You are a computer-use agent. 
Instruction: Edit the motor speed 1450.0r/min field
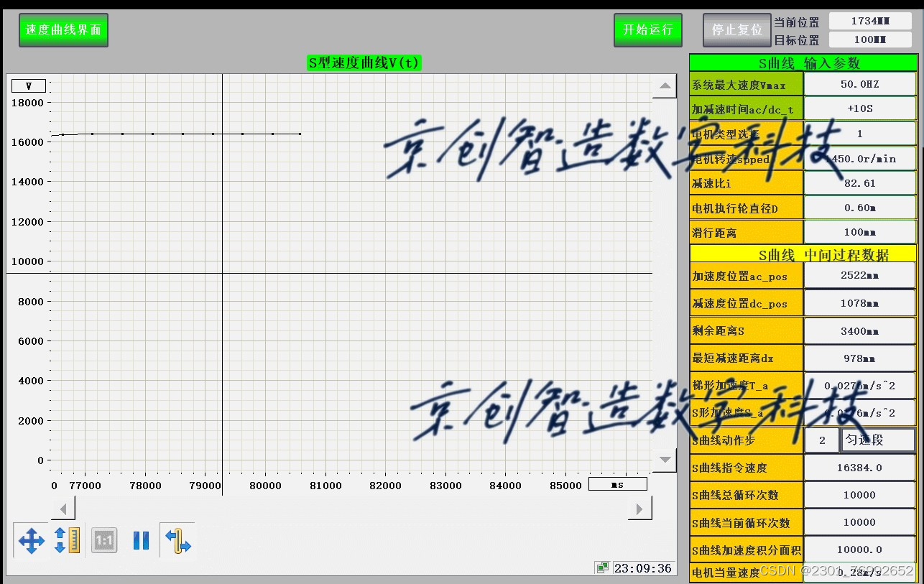coord(860,159)
